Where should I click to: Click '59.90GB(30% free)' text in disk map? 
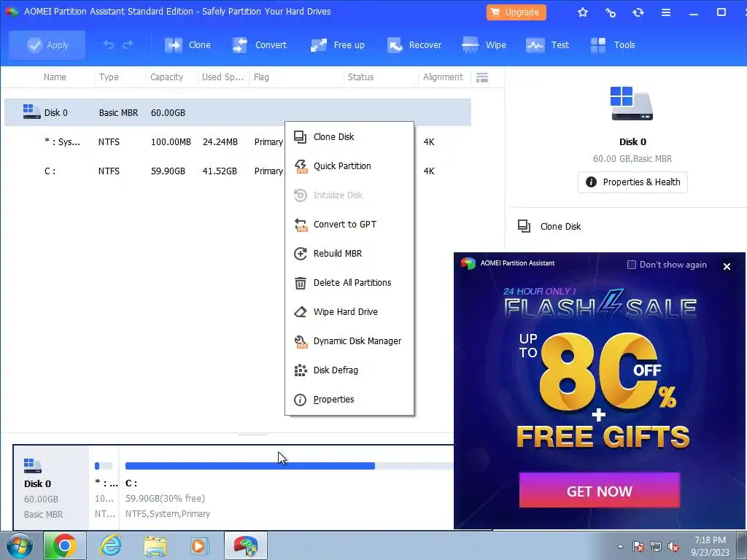click(165, 498)
